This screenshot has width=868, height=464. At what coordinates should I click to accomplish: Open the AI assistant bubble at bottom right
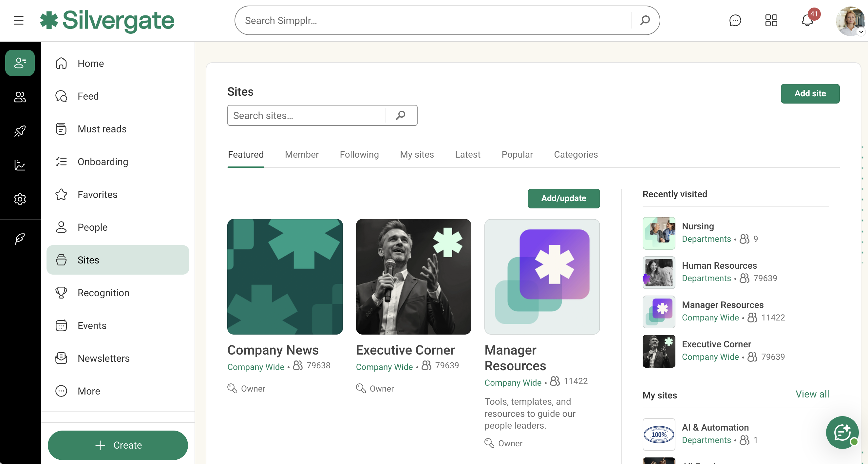pos(842,433)
